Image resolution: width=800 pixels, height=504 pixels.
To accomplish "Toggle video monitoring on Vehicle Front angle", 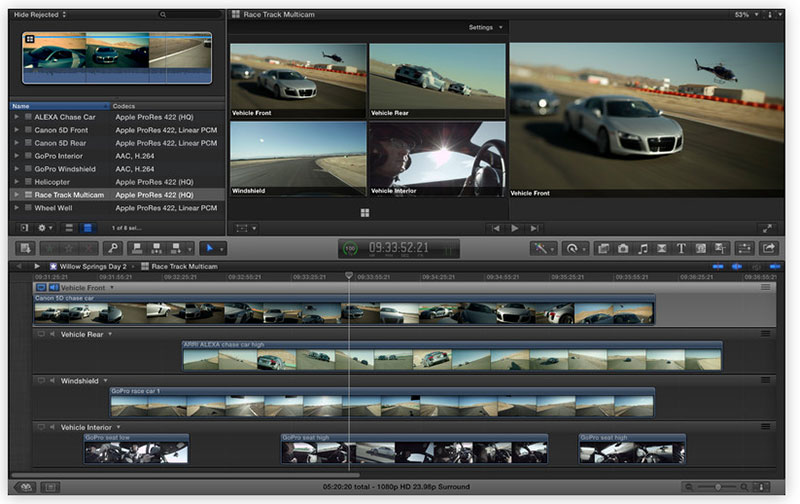I will pos(41,288).
